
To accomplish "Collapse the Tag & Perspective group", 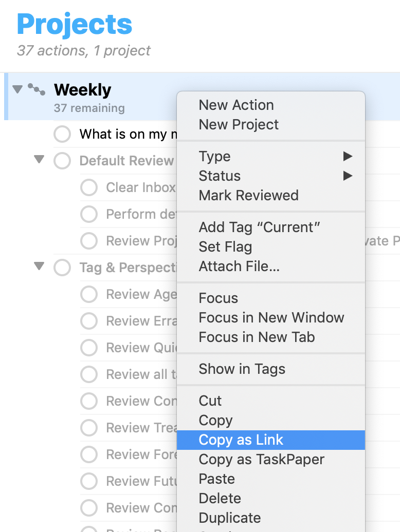I will tap(39, 267).
